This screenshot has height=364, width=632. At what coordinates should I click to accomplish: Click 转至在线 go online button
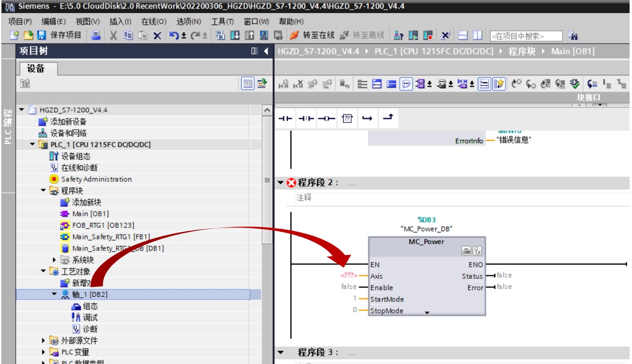[312, 35]
